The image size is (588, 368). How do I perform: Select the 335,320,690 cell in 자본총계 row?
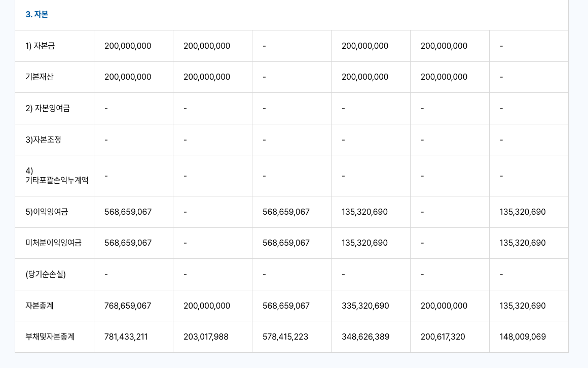[365, 306]
